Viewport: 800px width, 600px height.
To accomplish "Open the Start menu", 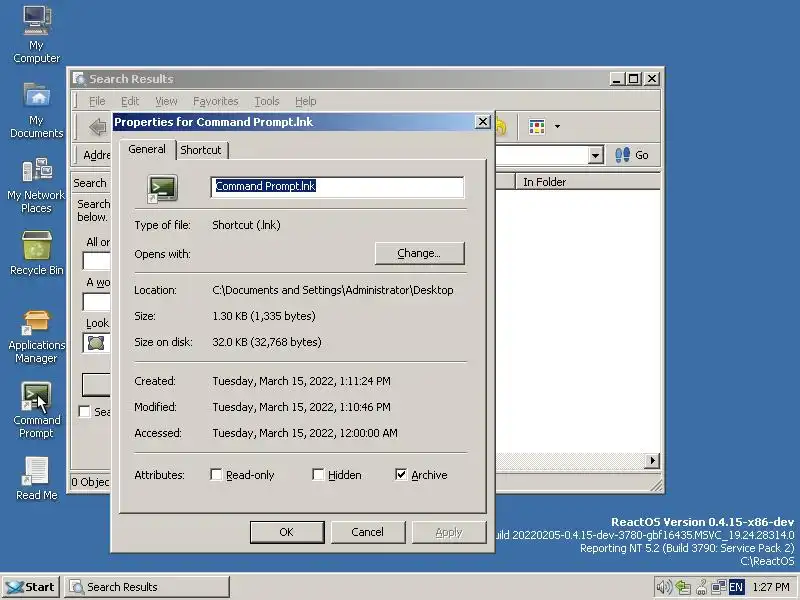I will (31, 587).
